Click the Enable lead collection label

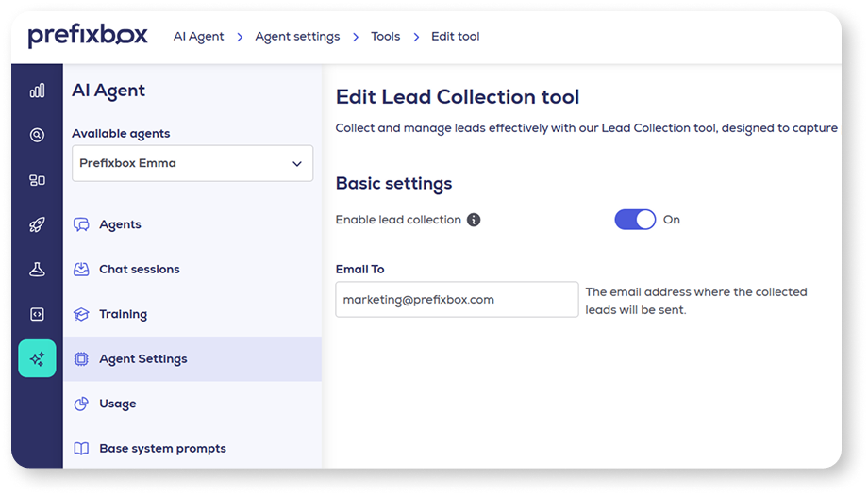(398, 220)
